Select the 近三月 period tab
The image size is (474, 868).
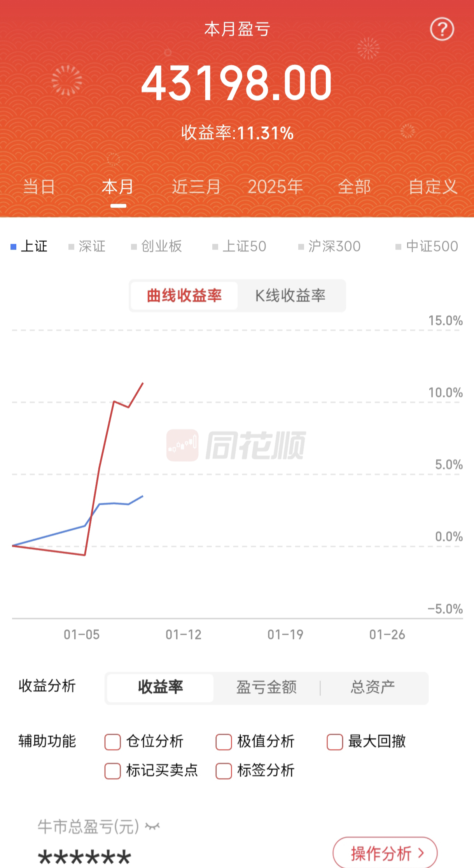coord(196,187)
